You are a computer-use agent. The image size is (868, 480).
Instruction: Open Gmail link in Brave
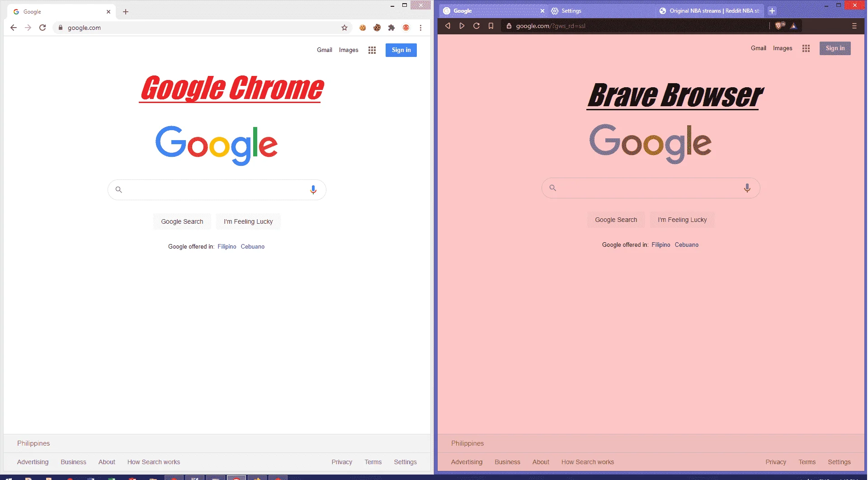click(759, 48)
